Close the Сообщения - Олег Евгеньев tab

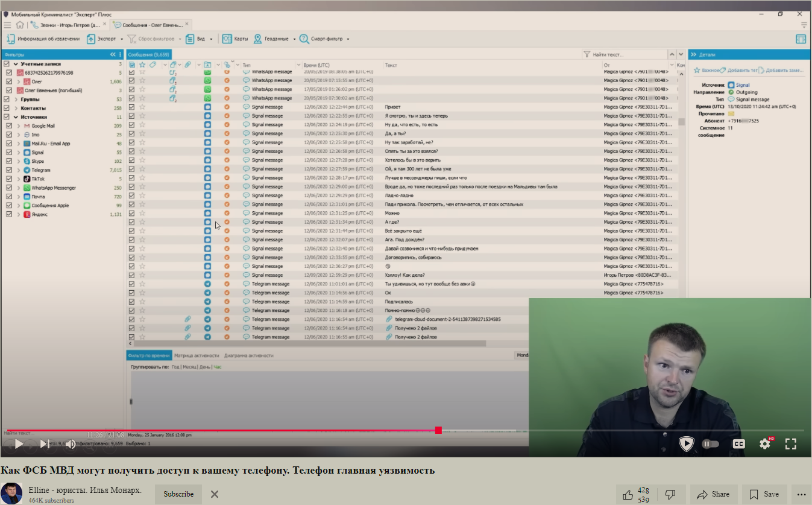(187, 24)
